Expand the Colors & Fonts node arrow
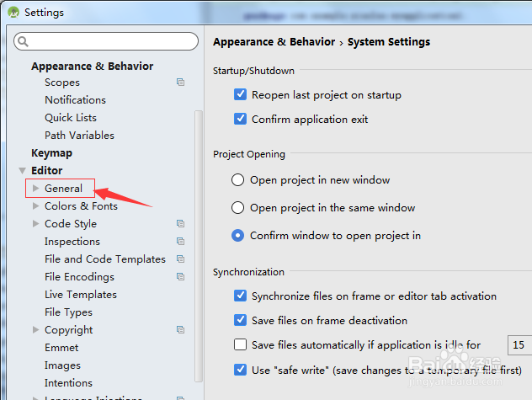 (x=35, y=206)
